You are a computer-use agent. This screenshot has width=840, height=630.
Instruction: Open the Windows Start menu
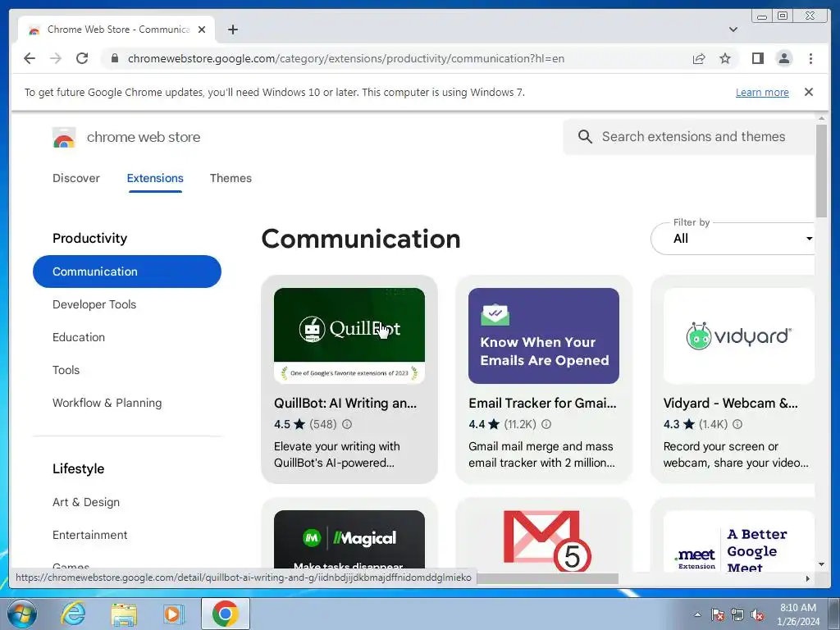pyautogui.click(x=22, y=614)
